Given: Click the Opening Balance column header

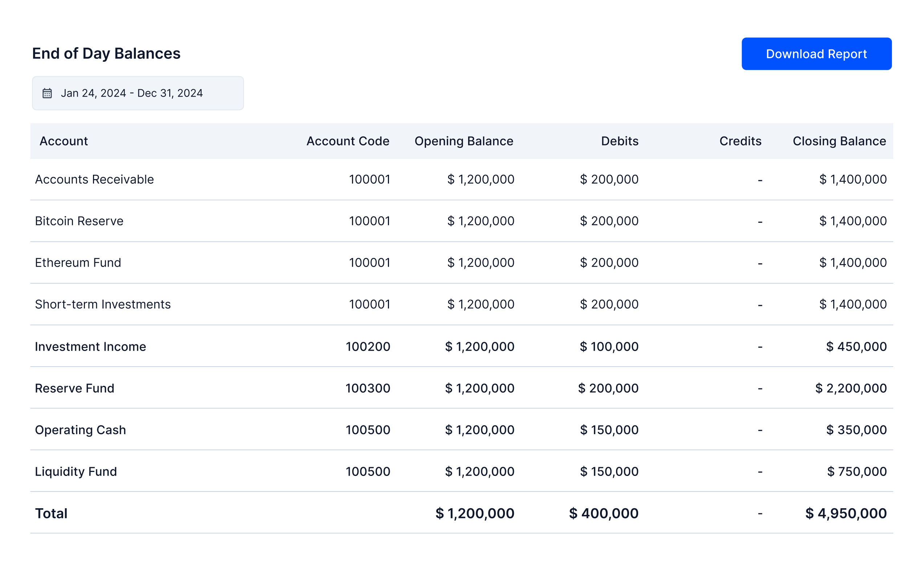Looking at the screenshot, I should 464,141.
